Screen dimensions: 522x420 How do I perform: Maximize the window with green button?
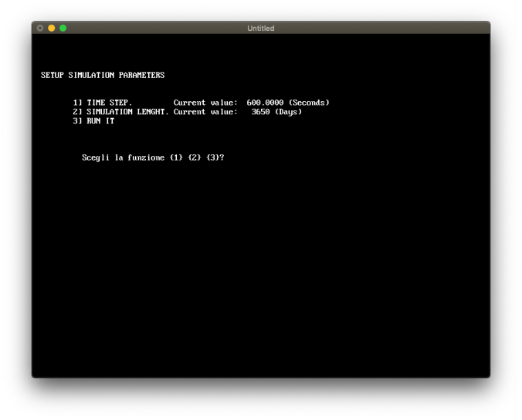[x=63, y=29]
